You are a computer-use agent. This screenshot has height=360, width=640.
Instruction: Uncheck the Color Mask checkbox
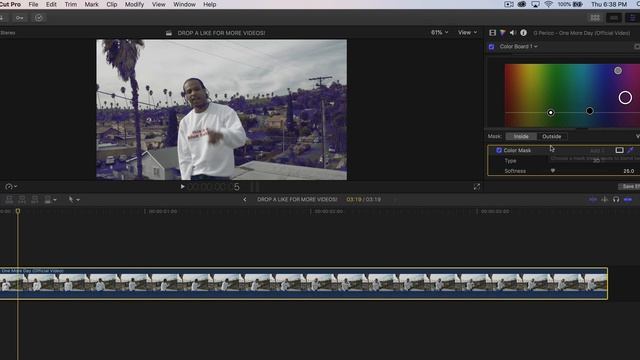coord(499,151)
